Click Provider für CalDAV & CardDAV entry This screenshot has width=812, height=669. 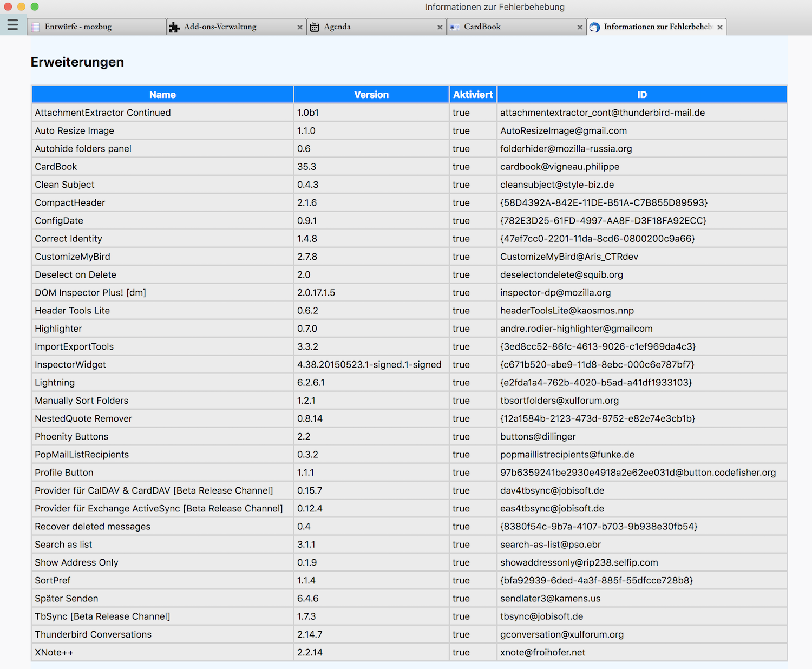pos(162,490)
